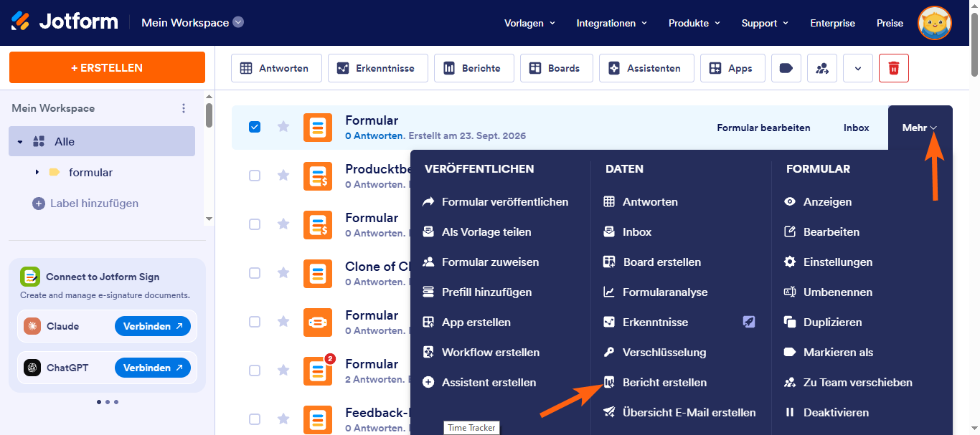This screenshot has height=435, width=980.
Task: Choose Inbox in the Daten column
Action: [628, 232]
